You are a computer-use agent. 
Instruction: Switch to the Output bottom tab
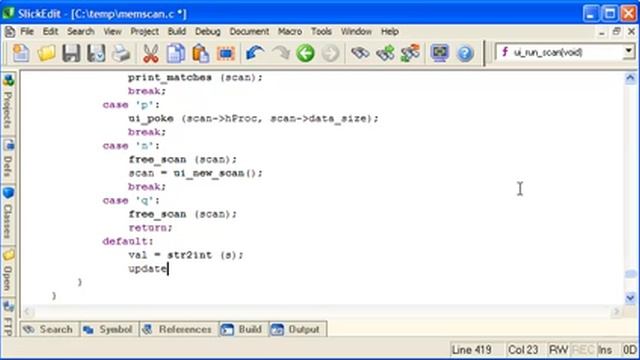pyautogui.click(x=297, y=329)
